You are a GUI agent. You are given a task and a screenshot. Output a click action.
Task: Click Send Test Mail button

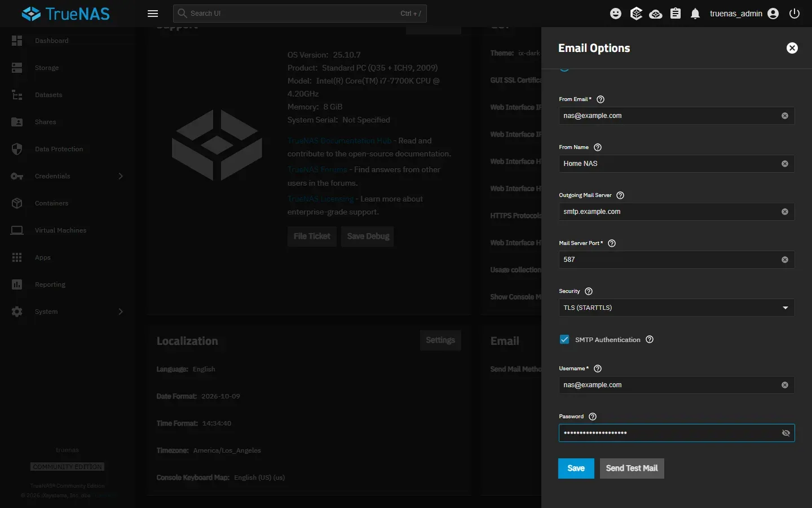coord(632,468)
